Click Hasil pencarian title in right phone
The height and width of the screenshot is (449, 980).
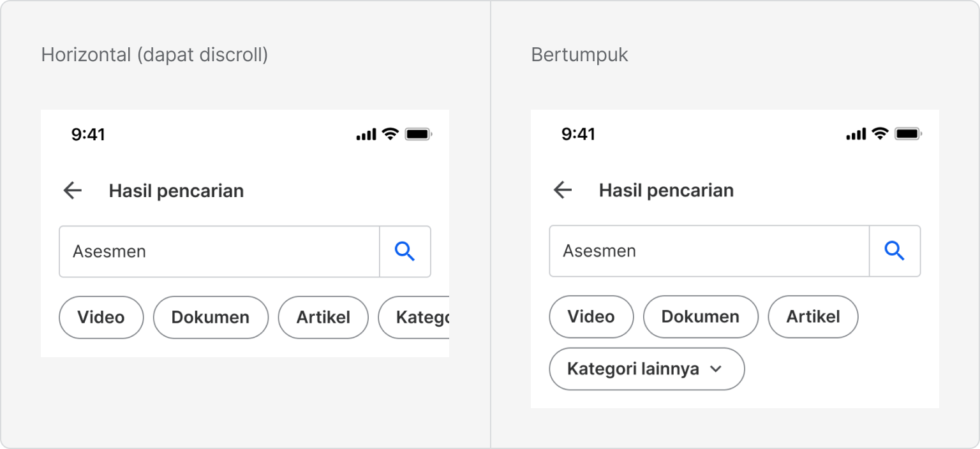666,190
